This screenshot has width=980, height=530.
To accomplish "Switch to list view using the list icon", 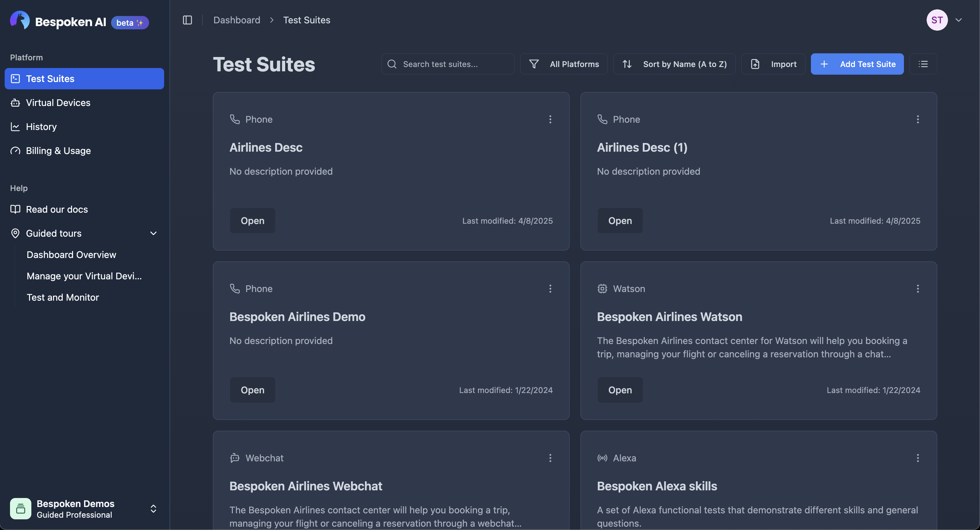I will pyautogui.click(x=924, y=64).
